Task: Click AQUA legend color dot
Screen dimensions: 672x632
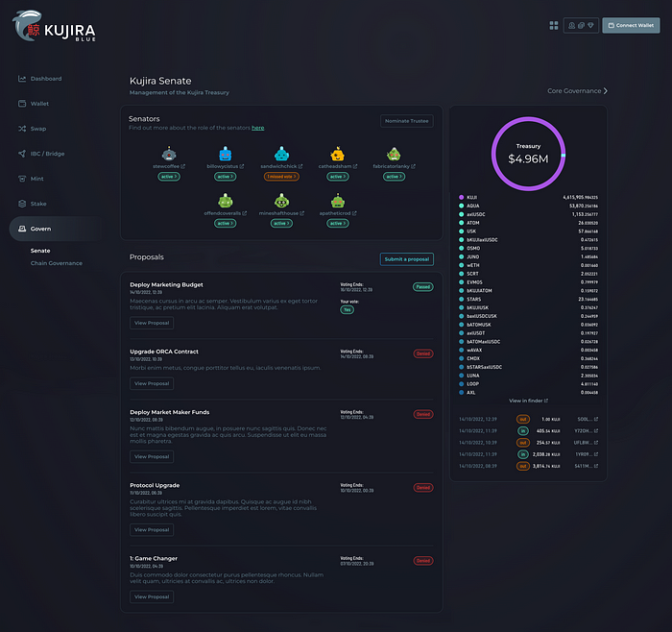Action: (461, 206)
